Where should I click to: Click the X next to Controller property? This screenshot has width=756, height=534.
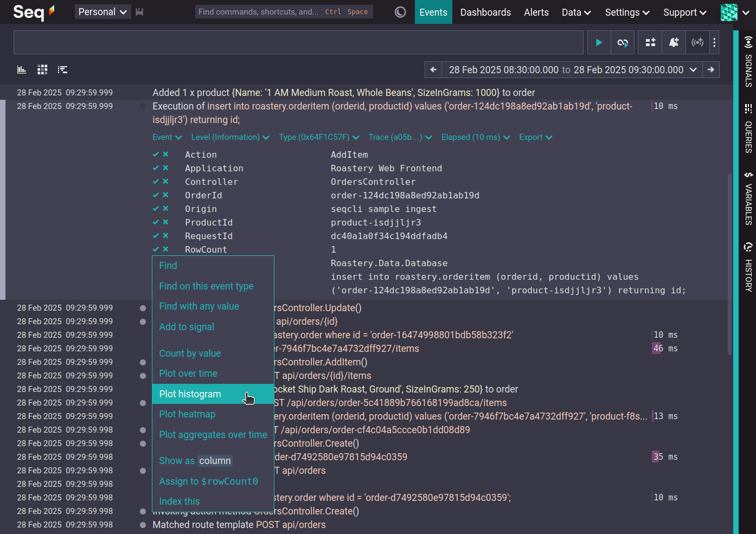tap(165, 182)
